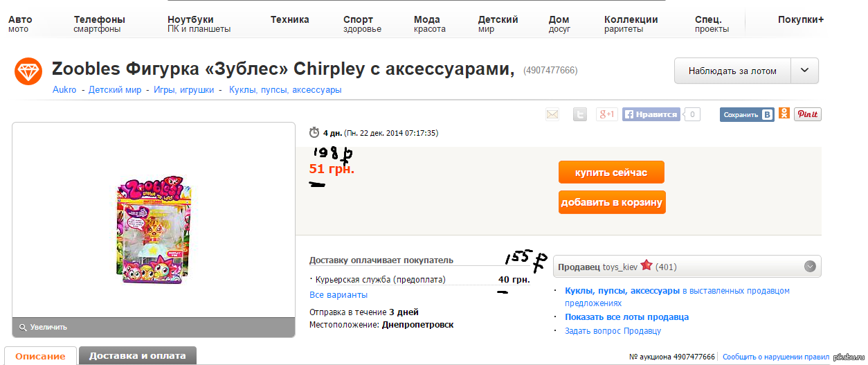Click the email share envelope icon

(552, 115)
